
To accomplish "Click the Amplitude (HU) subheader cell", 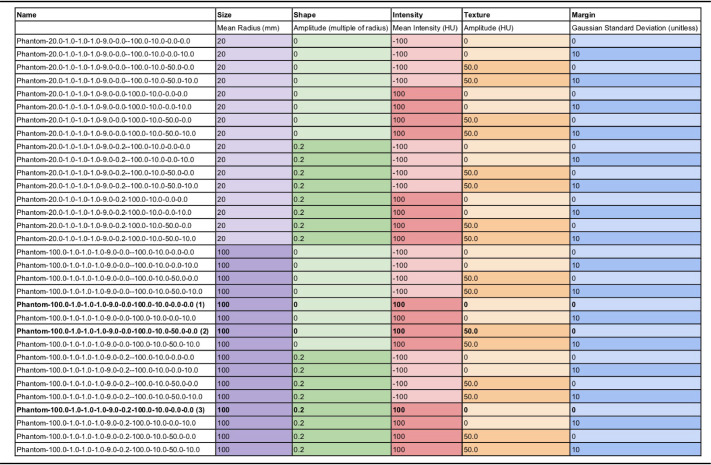I will (489, 29).
